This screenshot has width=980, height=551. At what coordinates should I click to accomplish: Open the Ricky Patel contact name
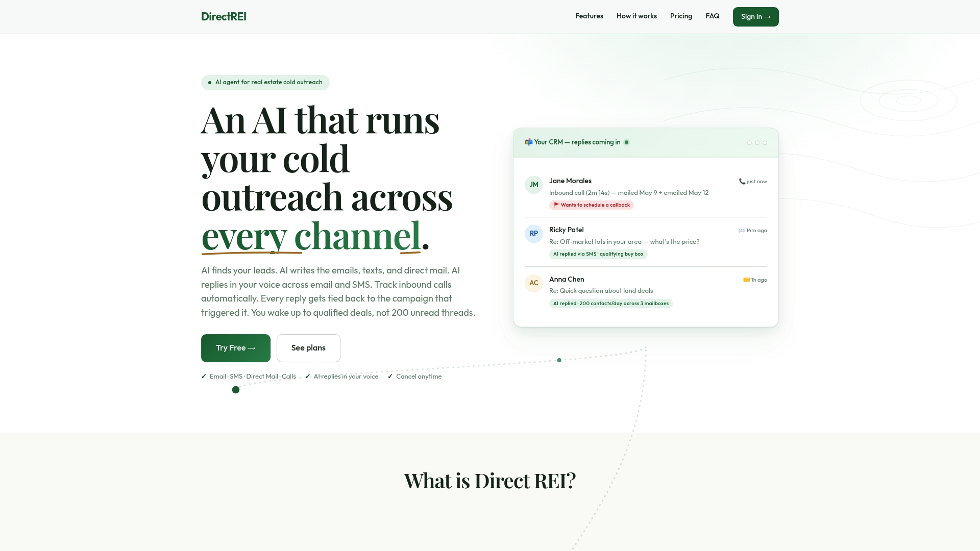click(x=566, y=230)
